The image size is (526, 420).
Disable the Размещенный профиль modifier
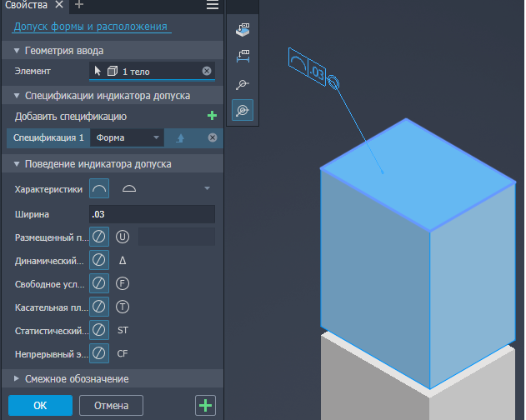click(99, 237)
